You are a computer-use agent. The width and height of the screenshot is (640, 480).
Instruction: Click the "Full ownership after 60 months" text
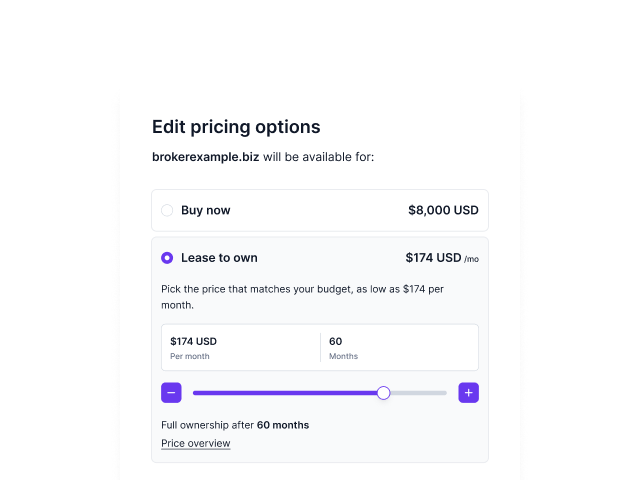point(235,425)
